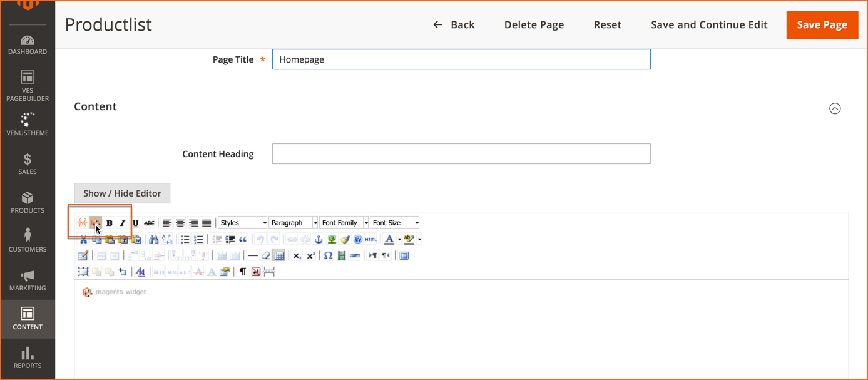Viewport: 868px width, 380px height.
Task: Toggle bold formatting
Action: [x=110, y=223]
